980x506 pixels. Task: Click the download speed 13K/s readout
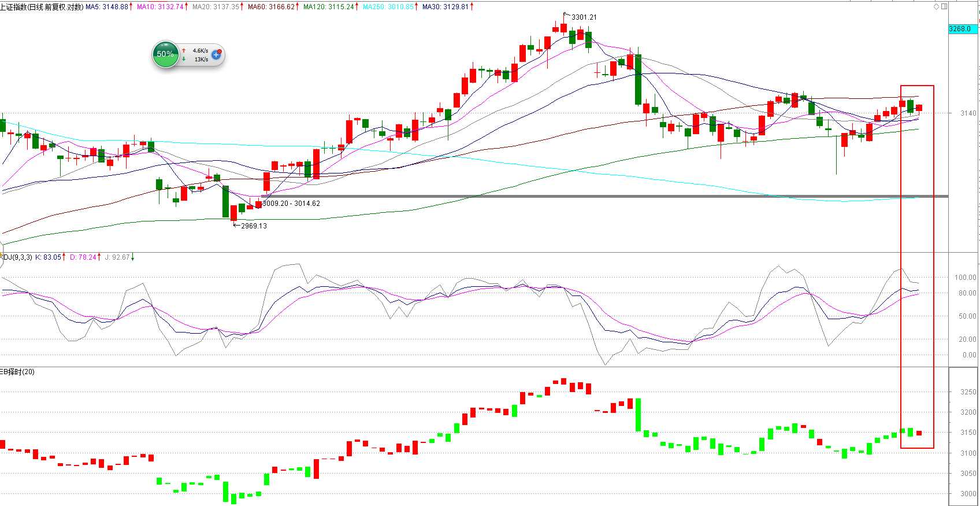click(201, 60)
